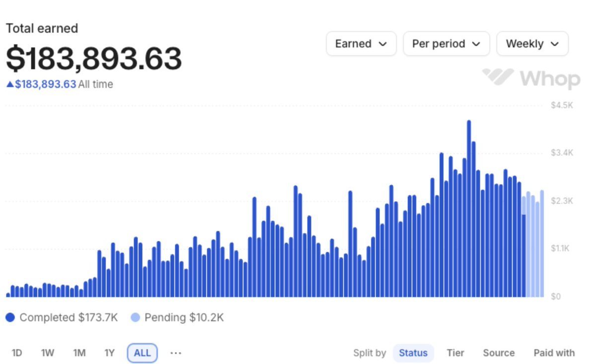
Task: Click the Completed $173.7K legend label
Action: point(69,317)
